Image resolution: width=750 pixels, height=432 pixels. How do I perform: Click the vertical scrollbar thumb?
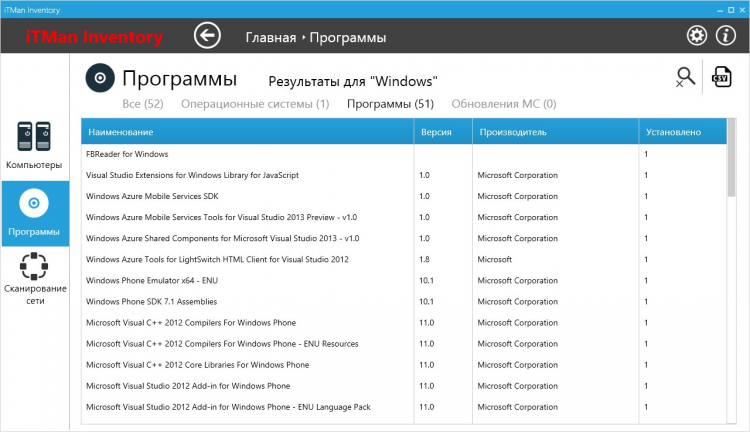tap(731, 158)
